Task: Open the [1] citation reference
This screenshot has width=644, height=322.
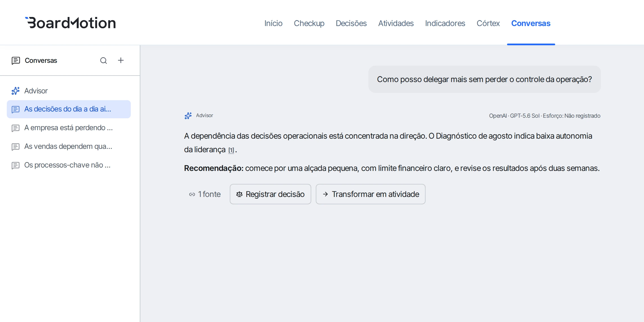Action: 231,150
